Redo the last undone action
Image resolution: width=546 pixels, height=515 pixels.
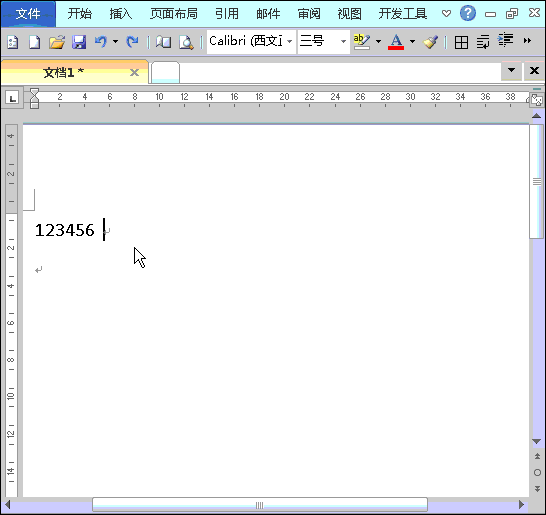[x=132, y=42]
